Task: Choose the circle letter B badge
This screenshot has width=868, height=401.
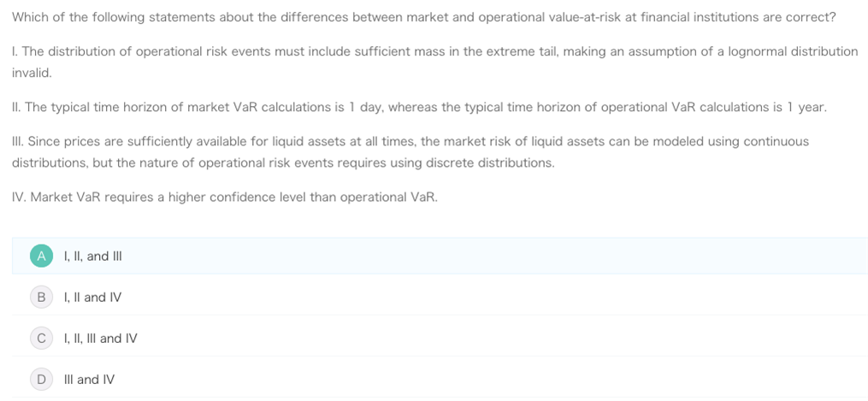Action: 41,297
